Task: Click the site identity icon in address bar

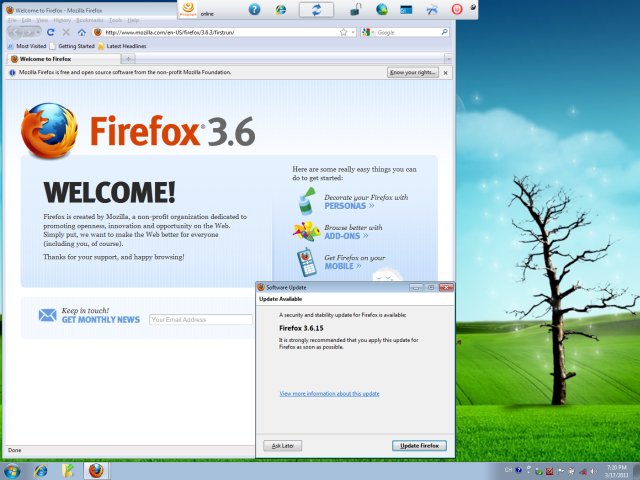Action: coord(97,32)
